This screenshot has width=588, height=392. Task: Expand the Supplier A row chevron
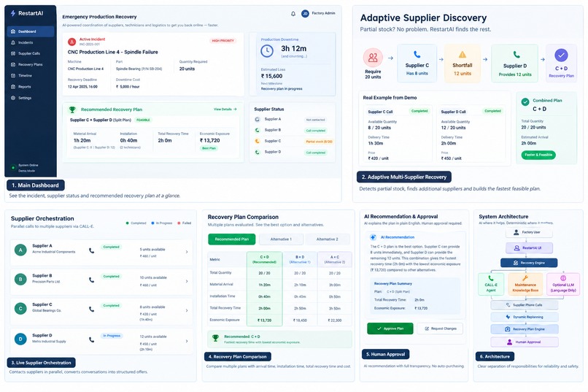187,252
